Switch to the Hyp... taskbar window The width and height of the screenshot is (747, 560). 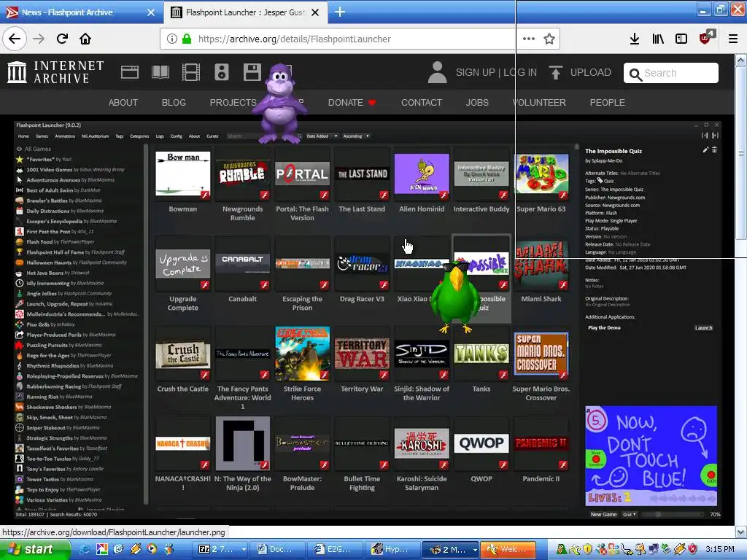[x=392, y=549]
